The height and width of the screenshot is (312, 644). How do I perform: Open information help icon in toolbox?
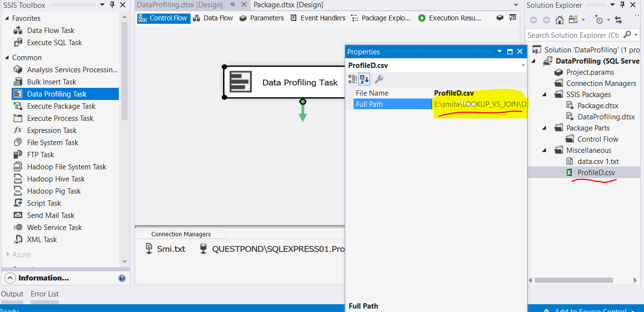(122, 278)
